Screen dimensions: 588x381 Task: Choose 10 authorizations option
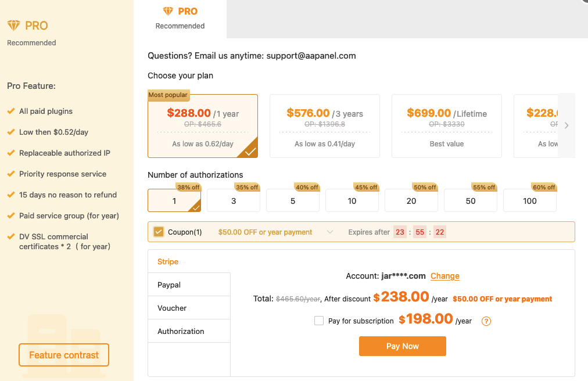point(352,201)
